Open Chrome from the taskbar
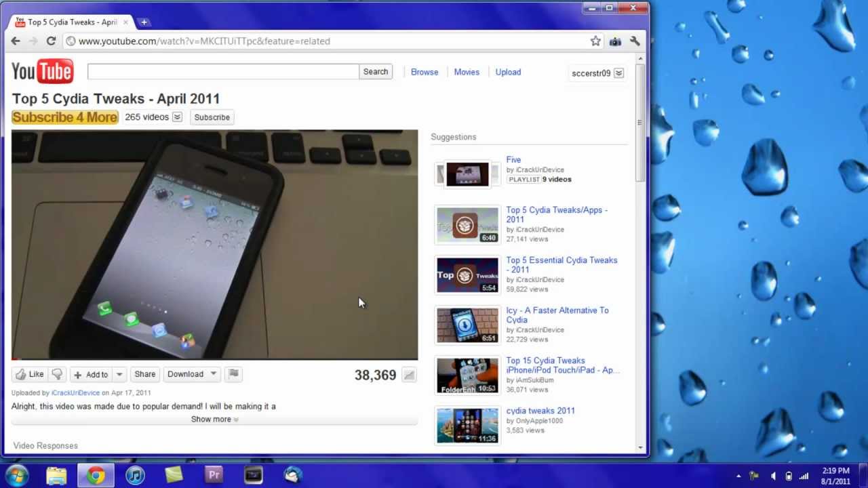Screen dimensions: 868x488 point(96,475)
